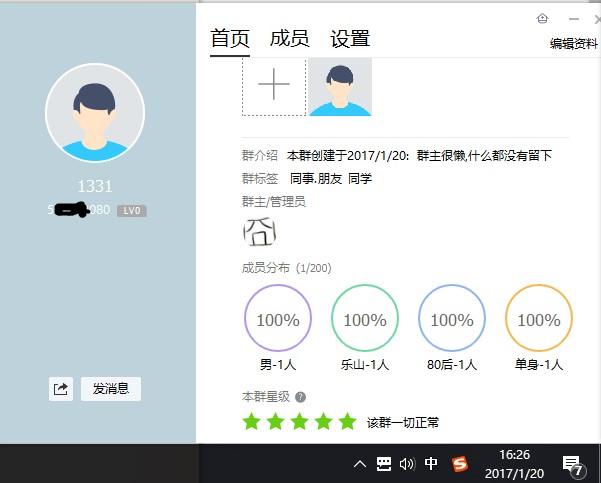The image size is (601, 483).
Task: Open the taskbar clock showing 16:26
Action: pos(514,464)
